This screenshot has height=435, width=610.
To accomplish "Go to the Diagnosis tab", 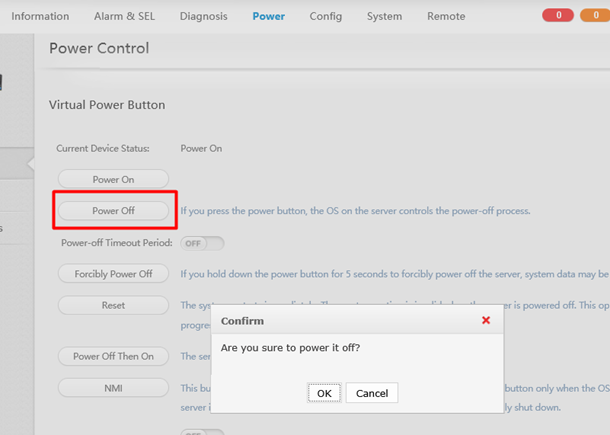I will pos(203,16).
